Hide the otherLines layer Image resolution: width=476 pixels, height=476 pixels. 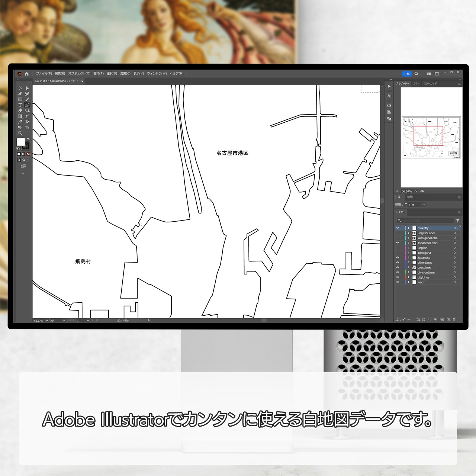[398, 263]
